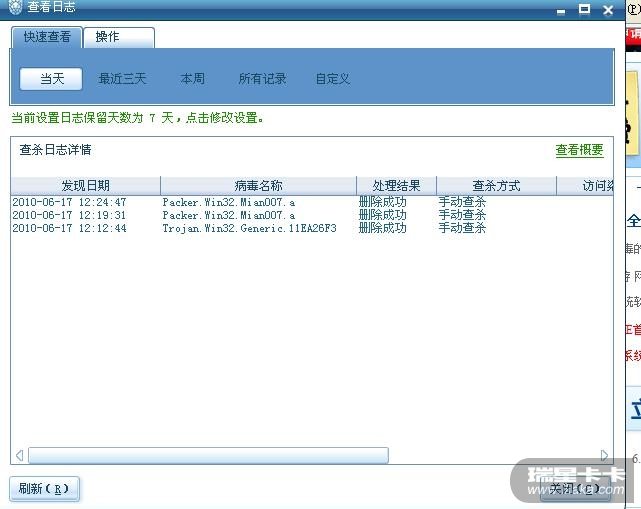Click 手动查杀 in the 12:24:47 row
Viewport: 641px width, 509px height.
point(462,202)
